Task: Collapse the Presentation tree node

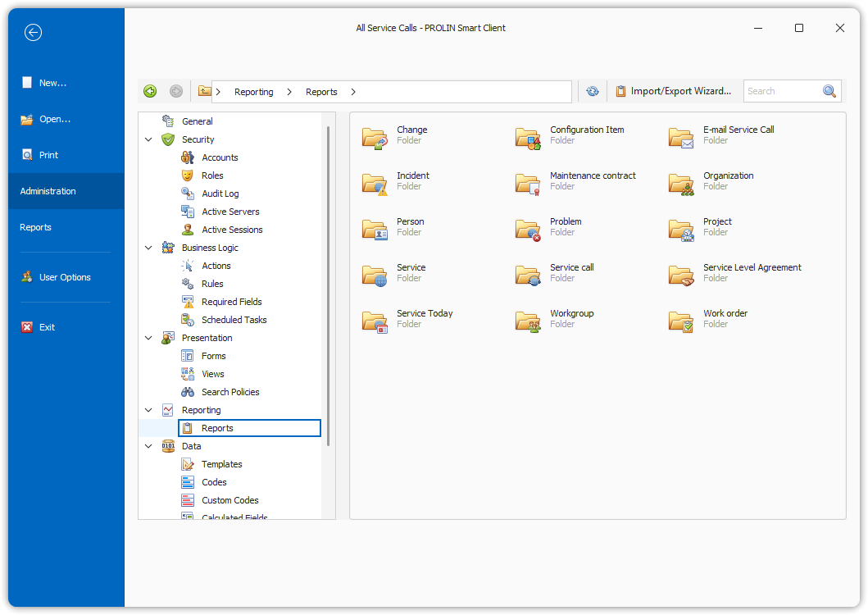Action: [148, 339]
